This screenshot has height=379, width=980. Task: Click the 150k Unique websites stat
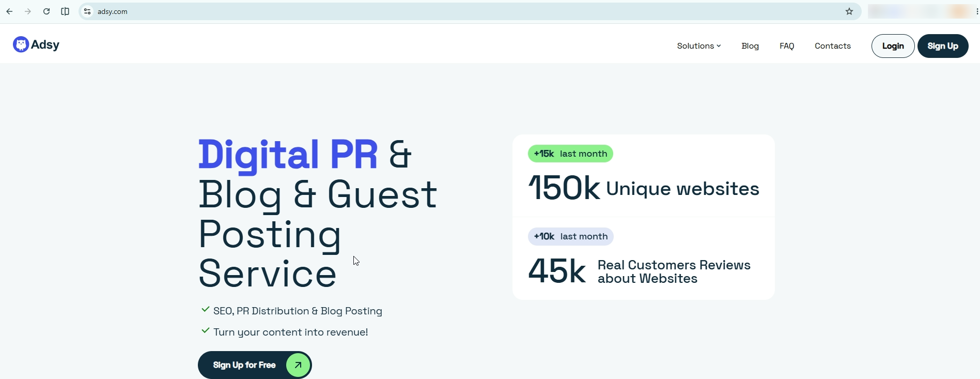(x=644, y=188)
